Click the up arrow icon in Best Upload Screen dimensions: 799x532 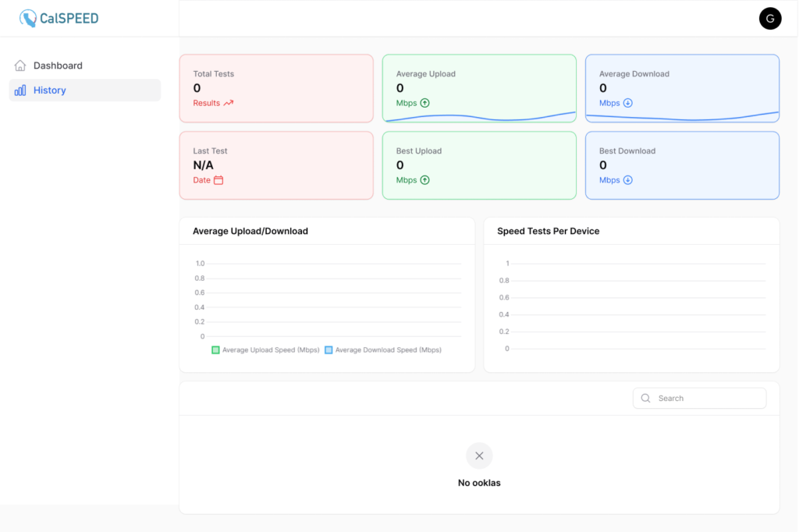click(425, 180)
